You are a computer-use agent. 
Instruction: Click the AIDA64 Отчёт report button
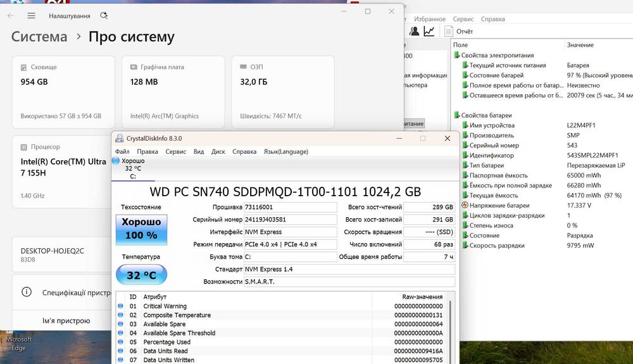click(x=458, y=31)
